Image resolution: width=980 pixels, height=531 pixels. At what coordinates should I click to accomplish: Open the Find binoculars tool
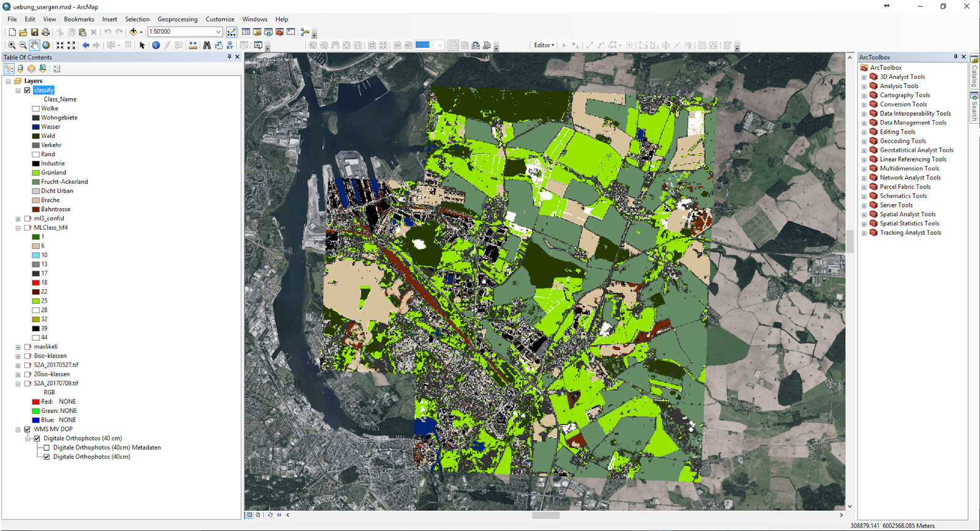207,45
